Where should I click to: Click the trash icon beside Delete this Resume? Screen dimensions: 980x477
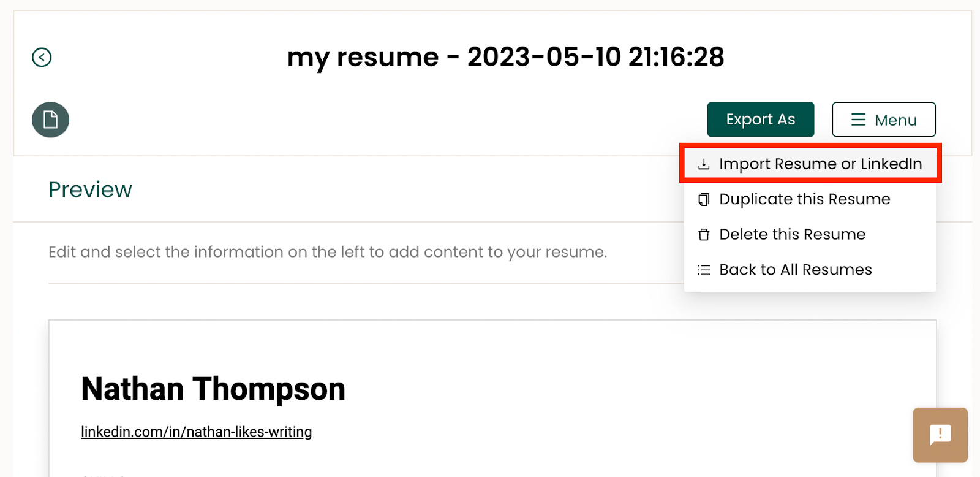703,234
